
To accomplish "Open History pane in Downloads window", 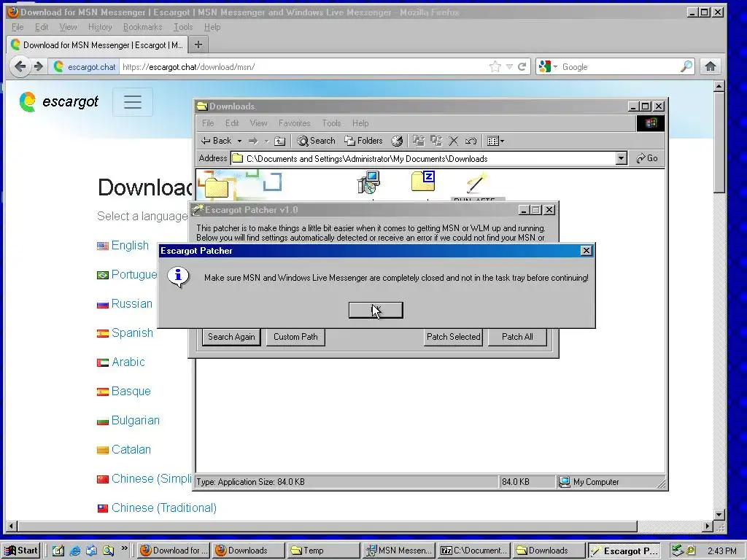I will [x=397, y=141].
